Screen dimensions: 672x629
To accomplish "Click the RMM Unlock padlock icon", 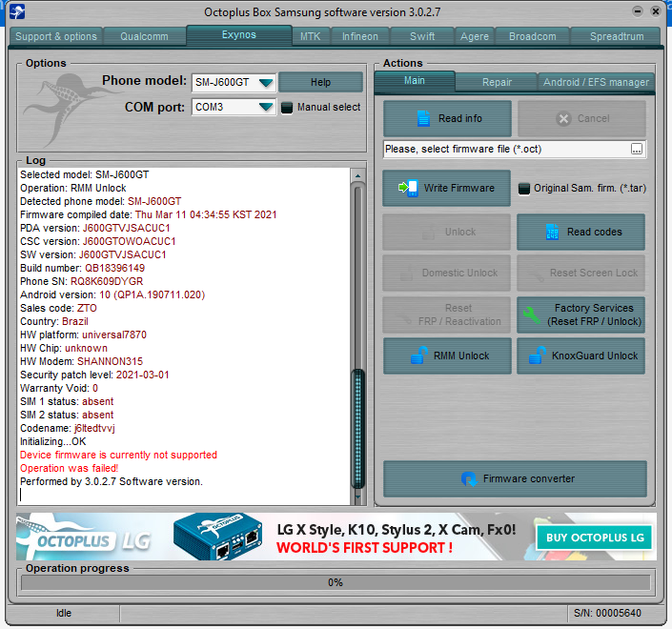I will click(x=418, y=355).
